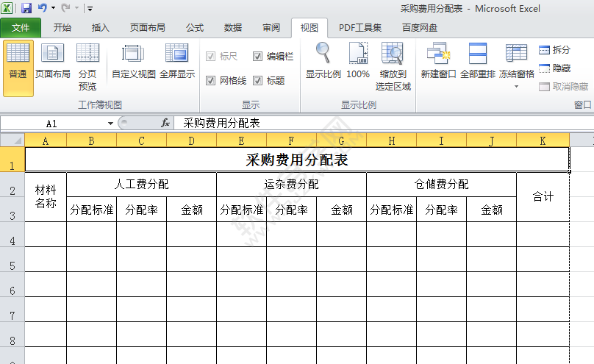This screenshot has width=594, height=364.
Task: Click the Undo arrow icon
Action: pos(43,7)
